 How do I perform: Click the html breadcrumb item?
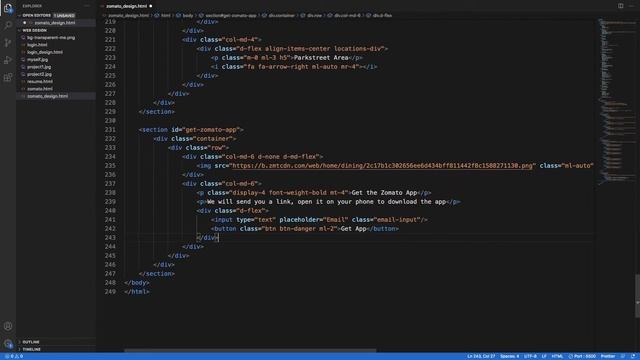[165, 16]
